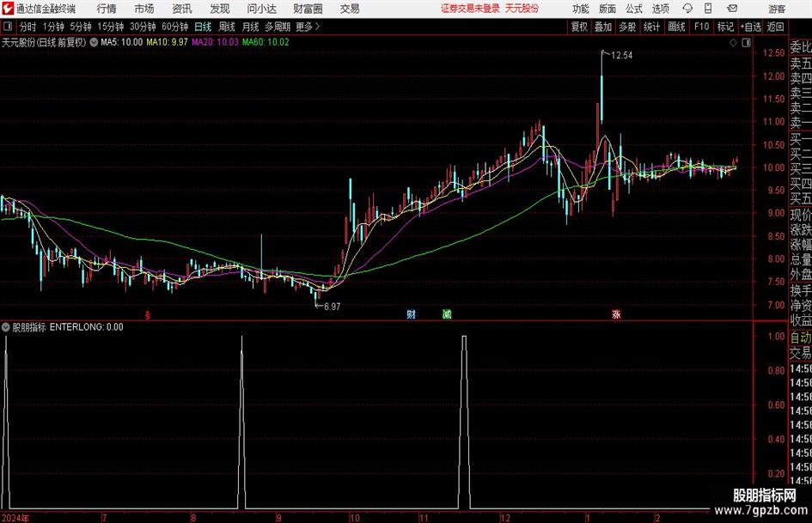Click the 复权 button
The image size is (812, 523).
(579, 27)
